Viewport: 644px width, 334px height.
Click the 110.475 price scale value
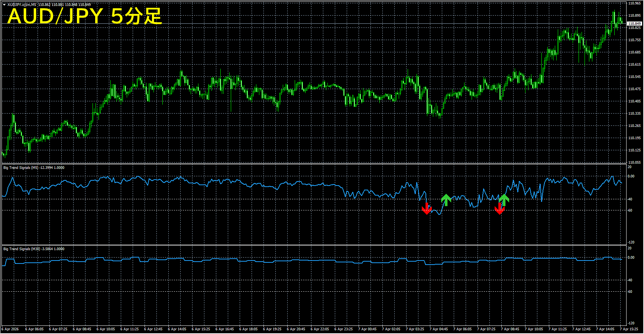634,89
